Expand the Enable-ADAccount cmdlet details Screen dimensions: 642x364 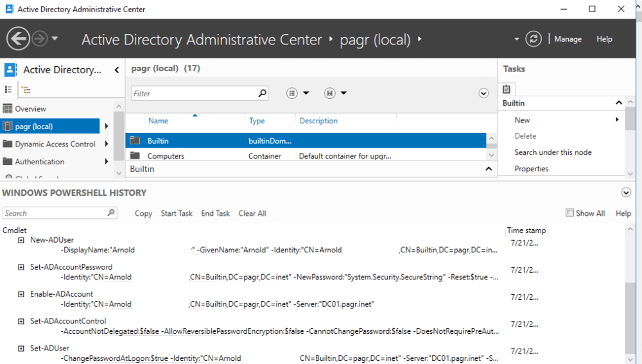(x=21, y=294)
